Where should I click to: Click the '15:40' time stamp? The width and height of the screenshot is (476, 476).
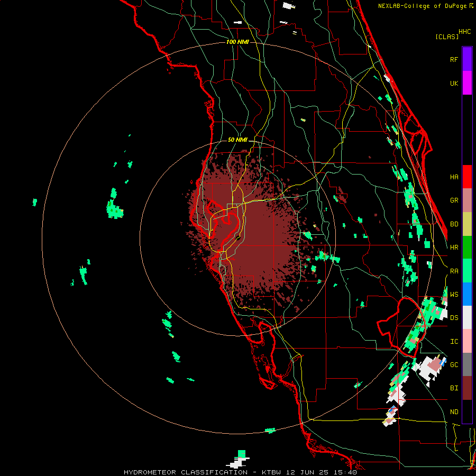[x=346, y=472]
